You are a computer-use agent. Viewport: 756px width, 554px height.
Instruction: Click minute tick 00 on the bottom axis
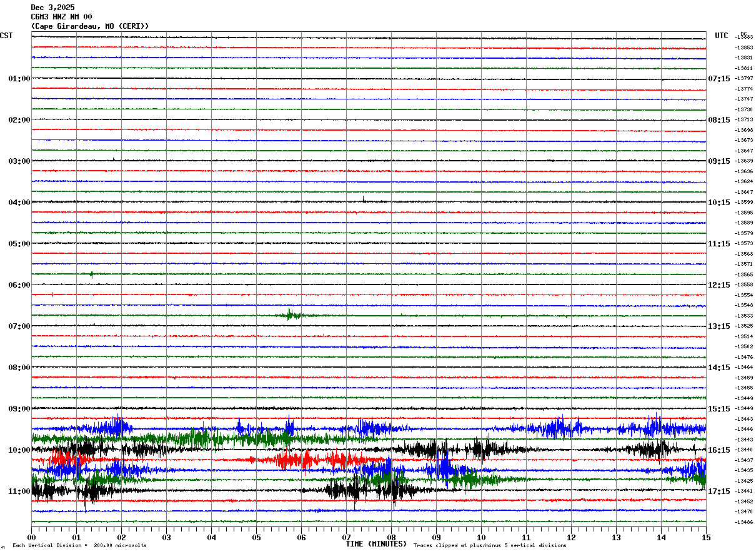[x=31, y=537]
